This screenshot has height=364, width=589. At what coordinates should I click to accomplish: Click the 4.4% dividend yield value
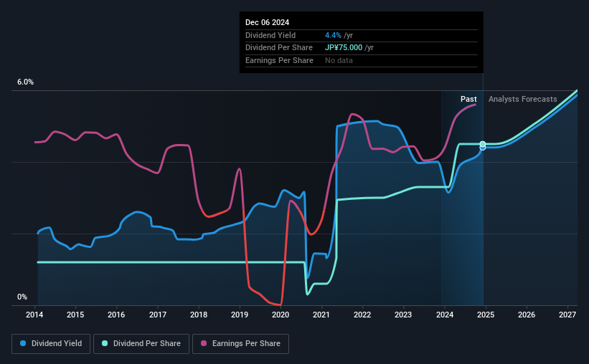[333, 35]
